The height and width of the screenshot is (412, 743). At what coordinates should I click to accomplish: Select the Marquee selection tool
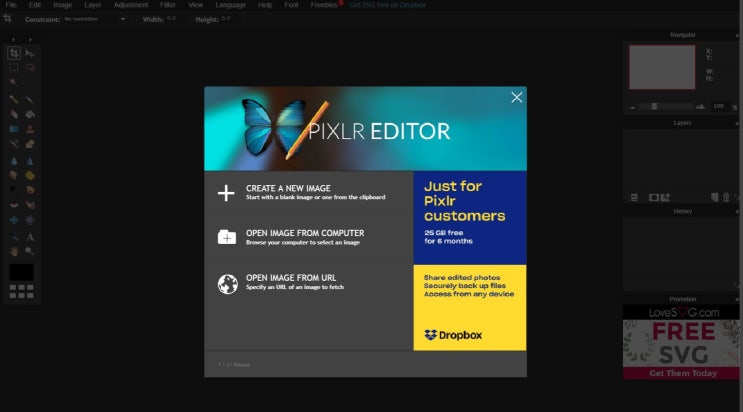[x=14, y=67]
